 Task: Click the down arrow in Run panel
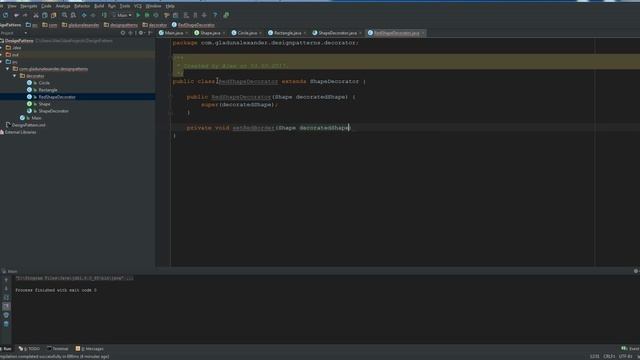[x=6, y=289]
